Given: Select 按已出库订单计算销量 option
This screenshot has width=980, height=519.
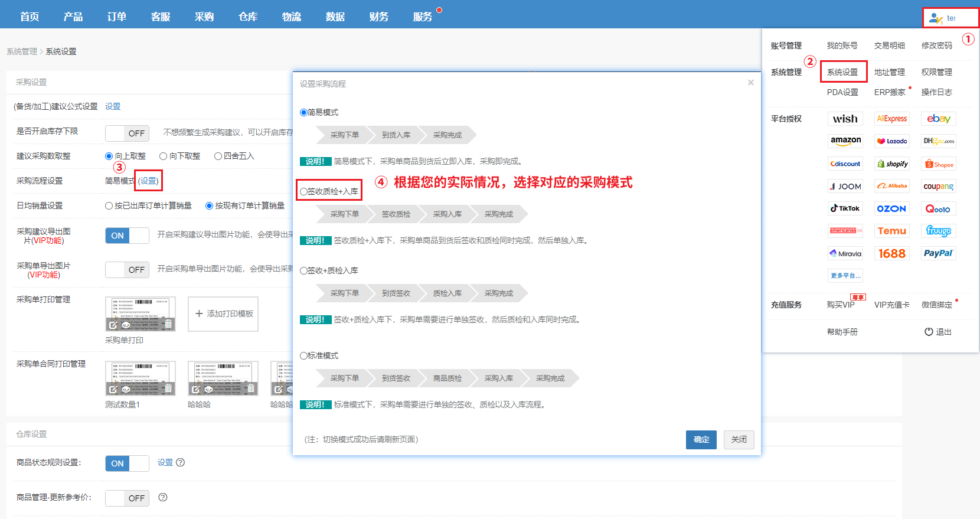Looking at the screenshot, I should 109,205.
